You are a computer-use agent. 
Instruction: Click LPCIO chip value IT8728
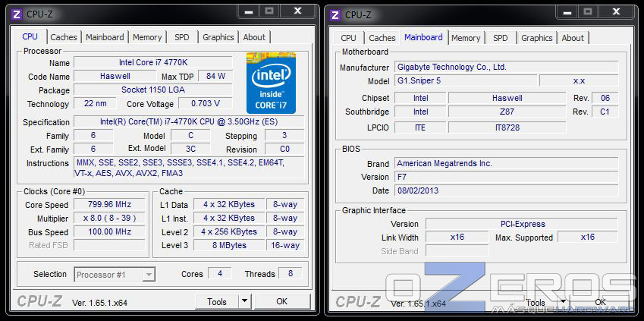click(507, 127)
